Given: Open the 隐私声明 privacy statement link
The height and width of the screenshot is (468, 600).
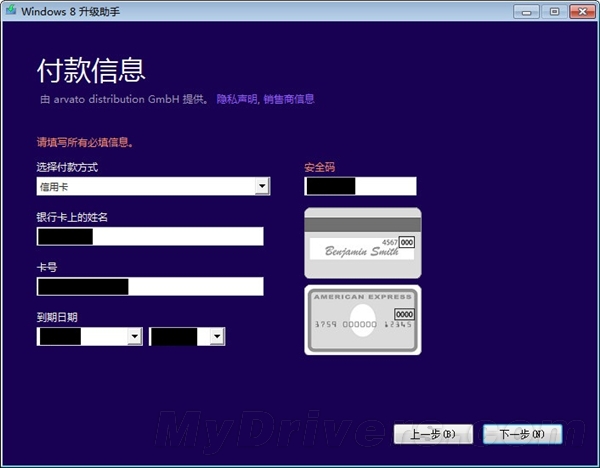Looking at the screenshot, I should tap(236, 99).
